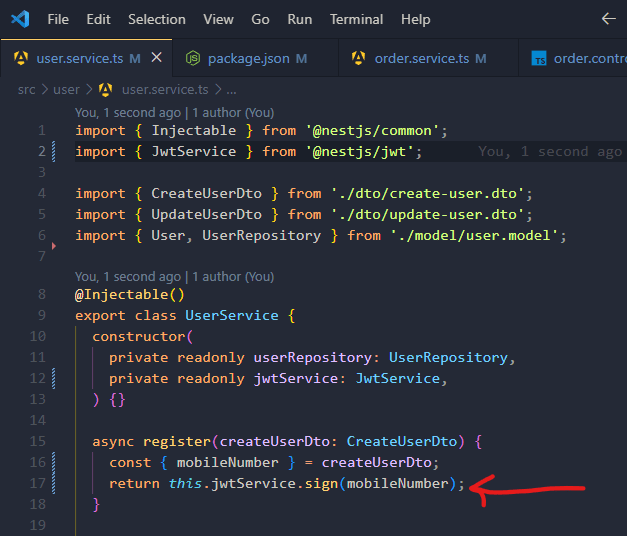Click the modified-line gutter indicator on line 2
This screenshot has height=536, width=627.
coord(54,152)
